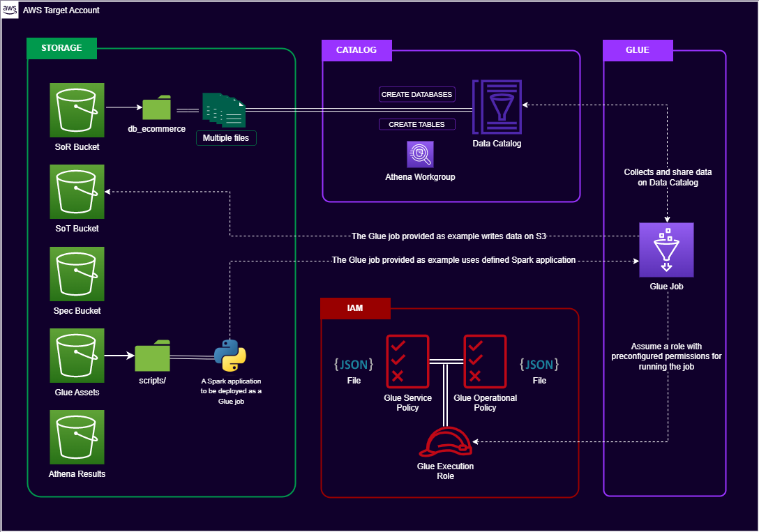Screen dimensions: 759x532
Task: Click the scripts/ label text
Action: tap(153, 381)
